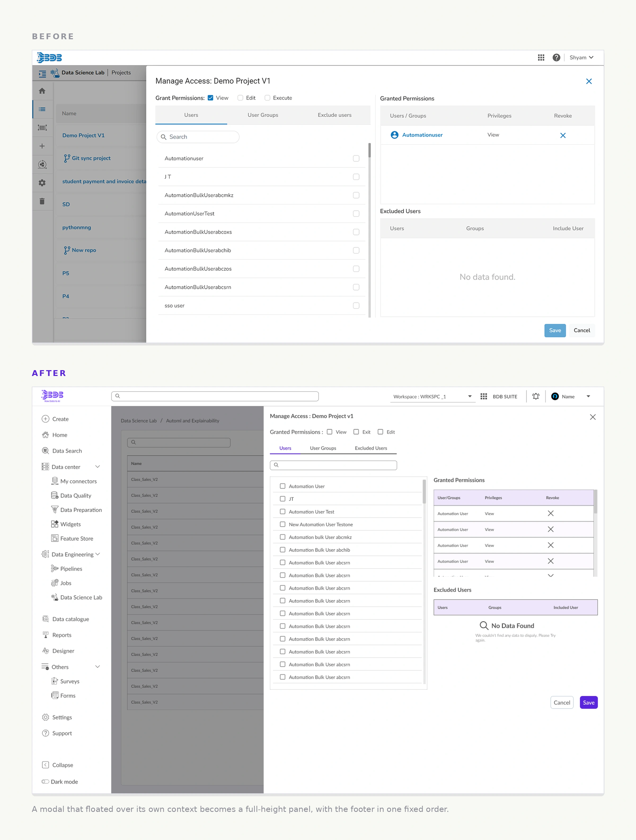Open the settings gear in the Before sidebar
Screen dimensions: 636x840
click(42, 183)
